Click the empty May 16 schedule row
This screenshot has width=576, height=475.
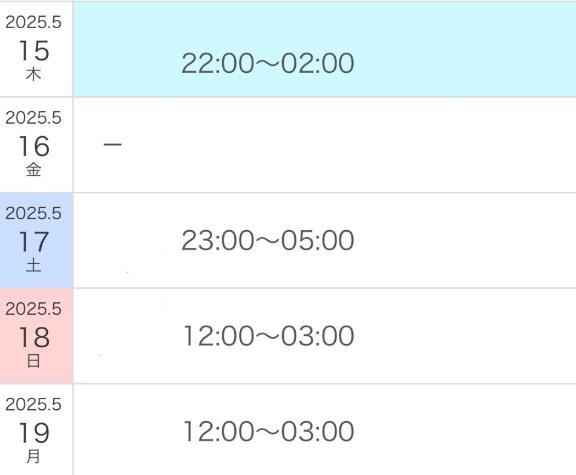click(324, 145)
